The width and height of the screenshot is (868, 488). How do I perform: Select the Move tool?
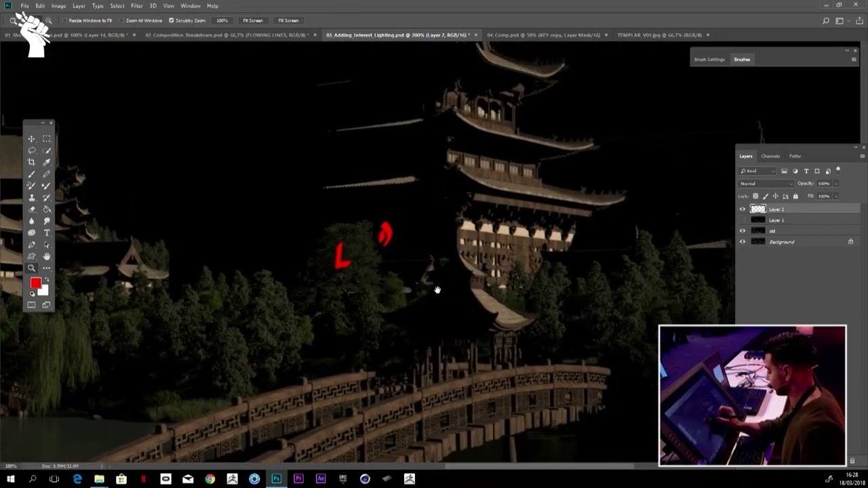31,138
